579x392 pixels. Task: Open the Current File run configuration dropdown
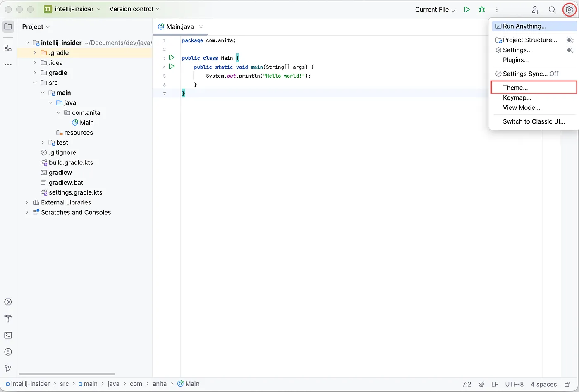pos(435,9)
